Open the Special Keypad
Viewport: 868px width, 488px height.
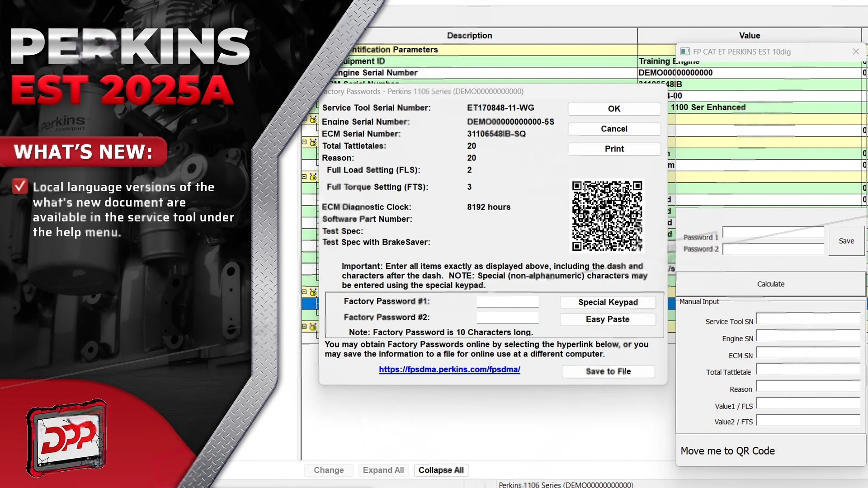pyautogui.click(x=608, y=302)
